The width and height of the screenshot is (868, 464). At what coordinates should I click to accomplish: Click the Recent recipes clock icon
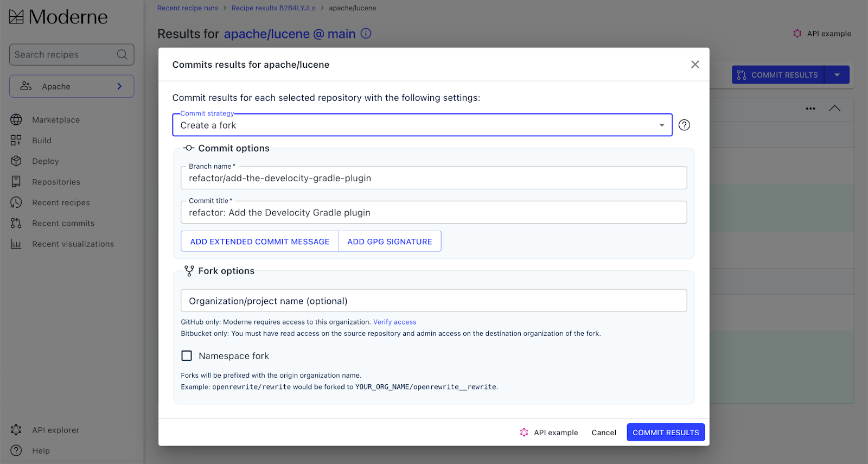16,202
